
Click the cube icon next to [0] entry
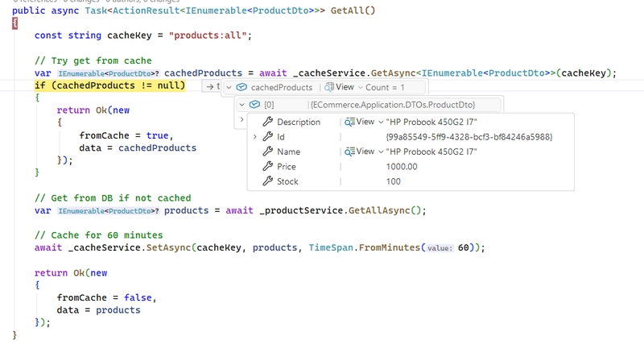click(x=254, y=105)
